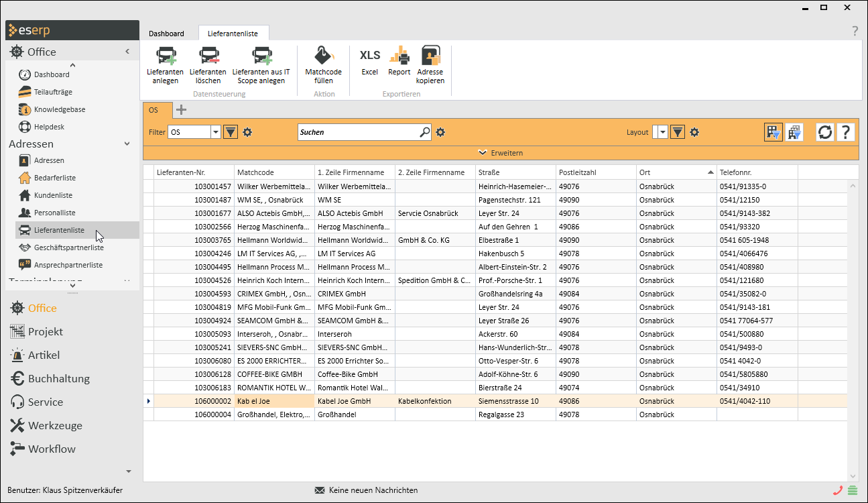Click the Layout funnel icon

pos(678,132)
